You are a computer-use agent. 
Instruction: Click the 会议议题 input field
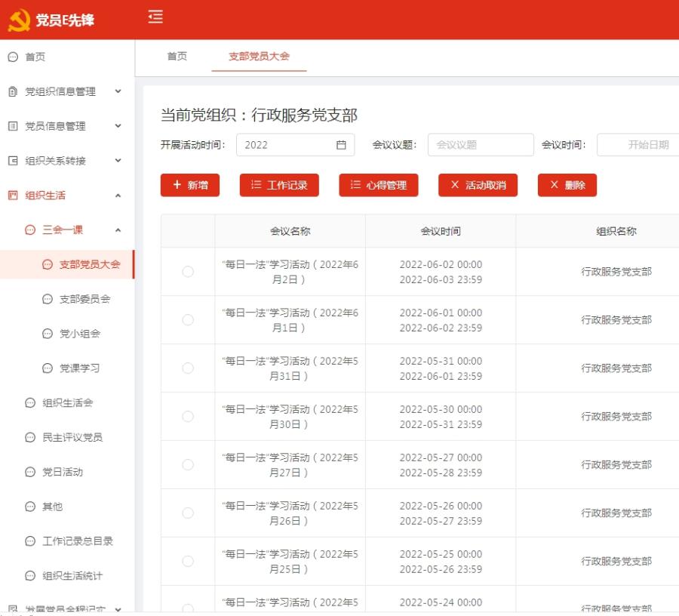(481, 145)
